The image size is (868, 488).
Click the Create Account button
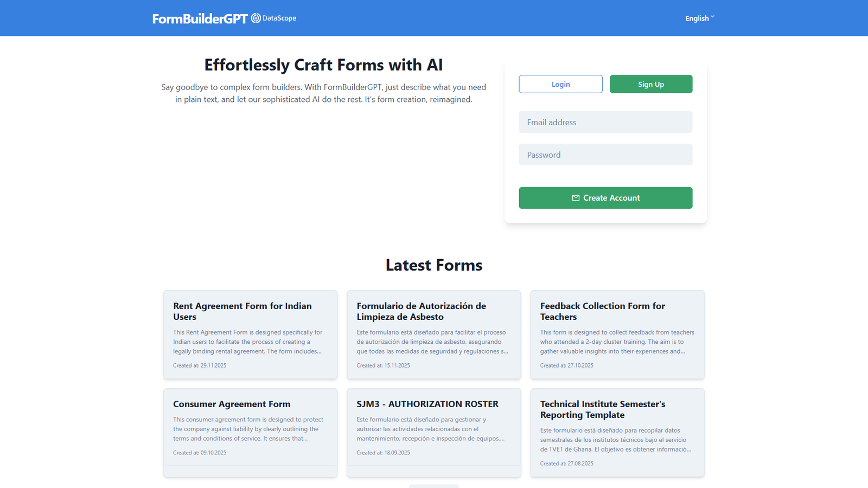pos(605,198)
